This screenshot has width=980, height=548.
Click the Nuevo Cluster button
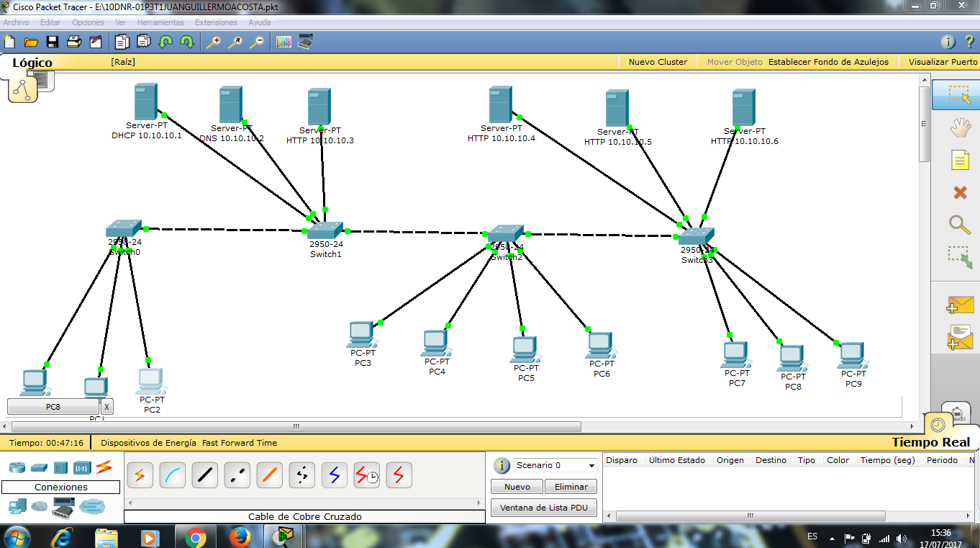coord(657,62)
